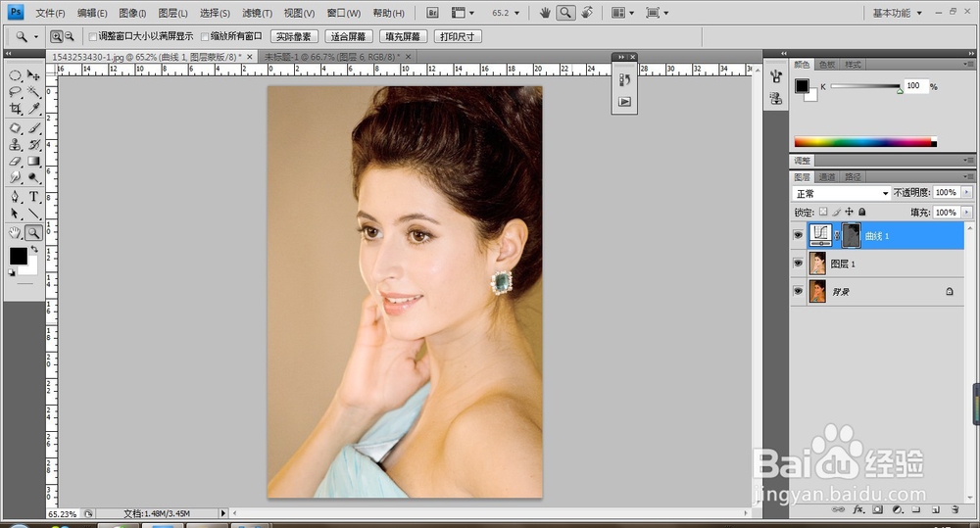Add a layer mask
Screen dimensions: 980x528
pos(877,510)
